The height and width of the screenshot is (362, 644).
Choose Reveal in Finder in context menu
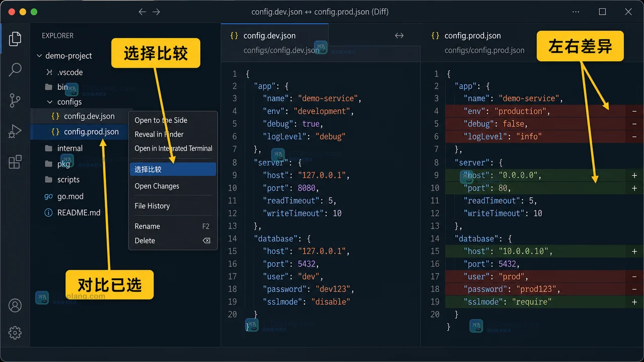point(173,134)
